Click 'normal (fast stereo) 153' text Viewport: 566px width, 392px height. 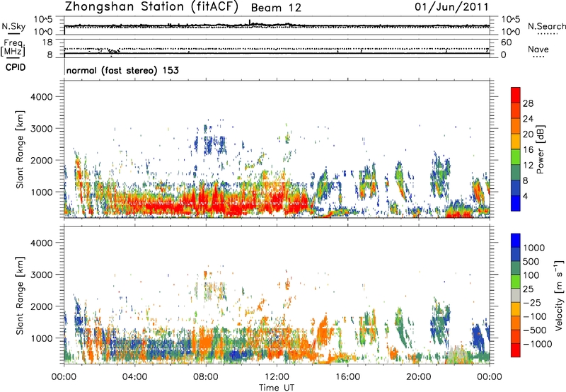122,70
